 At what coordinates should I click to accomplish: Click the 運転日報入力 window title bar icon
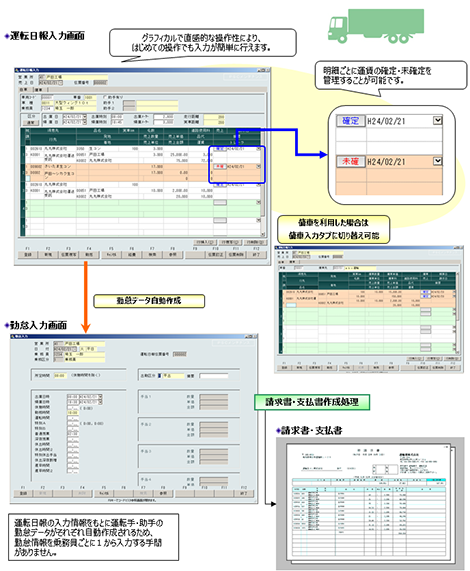pyautogui.click(x=17, y=70)
